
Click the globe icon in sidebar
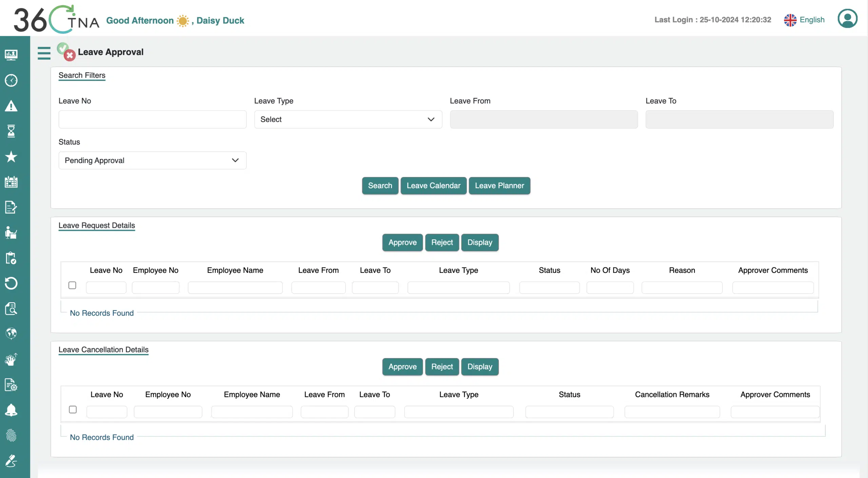pyautogui.click(x=11, y=333)
